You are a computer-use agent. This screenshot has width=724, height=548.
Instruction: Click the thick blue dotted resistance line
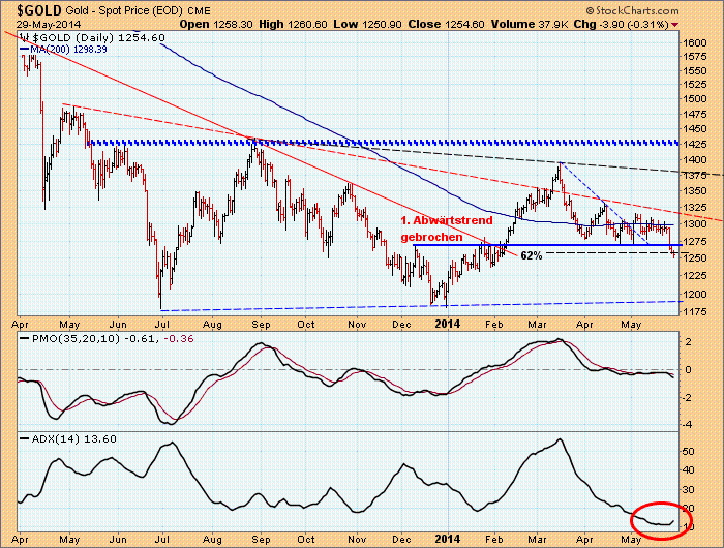click(380, 143)
